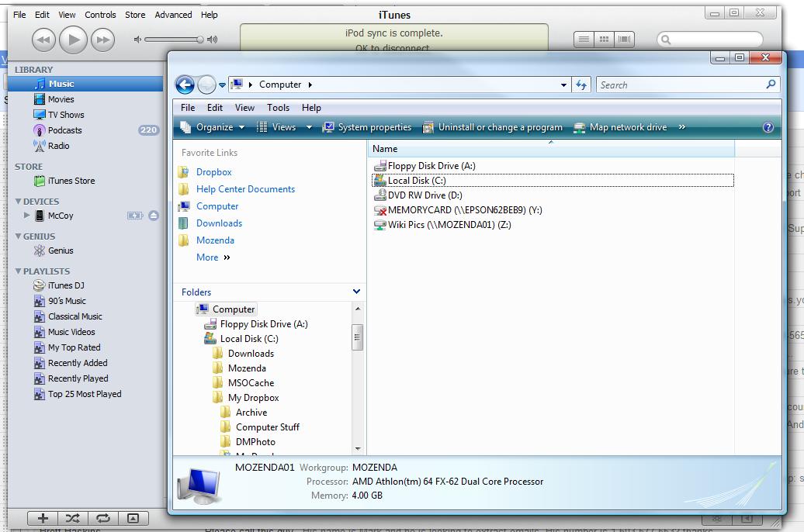The width and height of the screenshot is (804, 532).
Task: Open the Explorer Edit menu
Action: [x=215, y=108]
